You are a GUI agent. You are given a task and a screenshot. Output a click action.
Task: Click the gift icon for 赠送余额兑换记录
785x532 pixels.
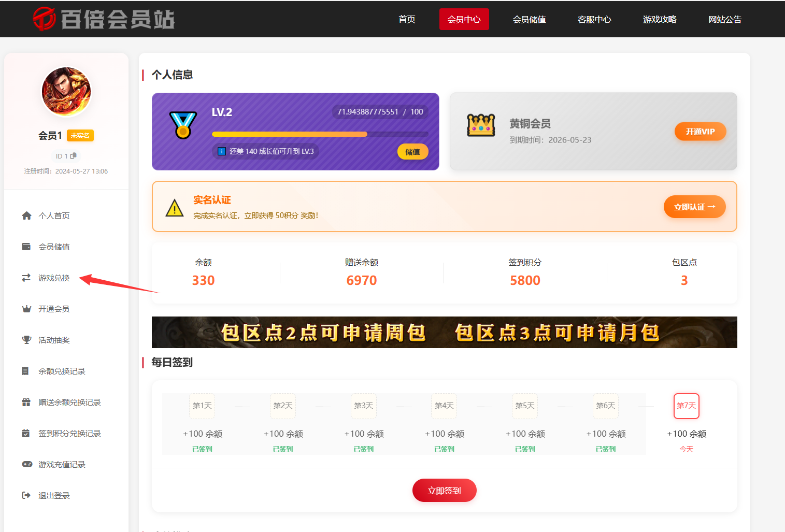click(26, 402)
